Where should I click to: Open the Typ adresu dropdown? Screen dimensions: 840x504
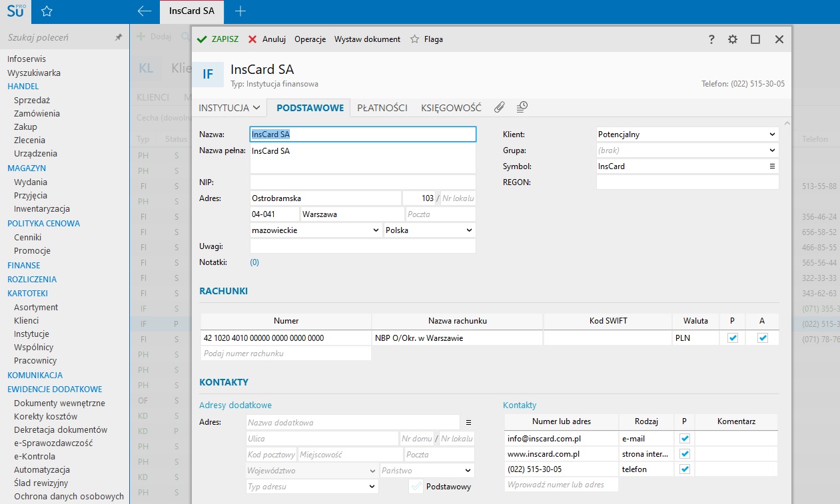(312, 487)
